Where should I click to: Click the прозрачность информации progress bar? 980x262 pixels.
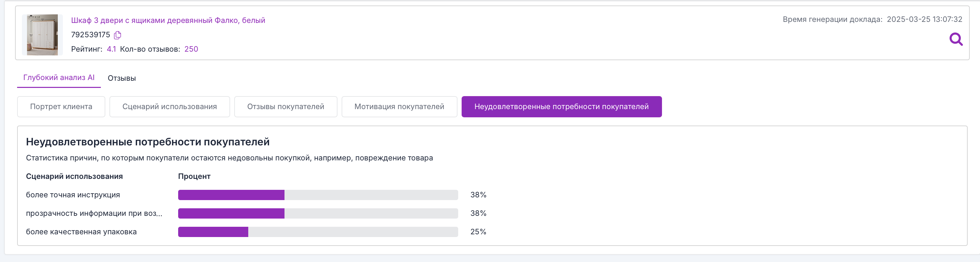[x=318, y=213]
